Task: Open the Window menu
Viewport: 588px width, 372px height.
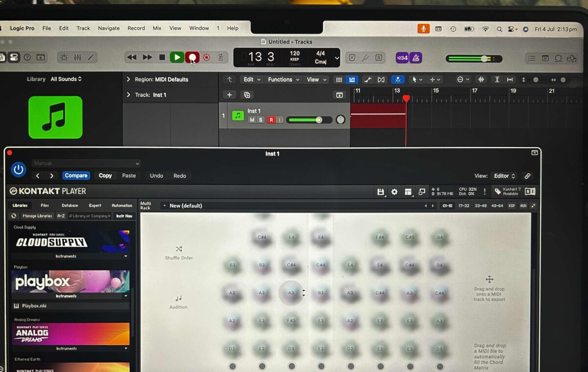Action: coord(199,28)
